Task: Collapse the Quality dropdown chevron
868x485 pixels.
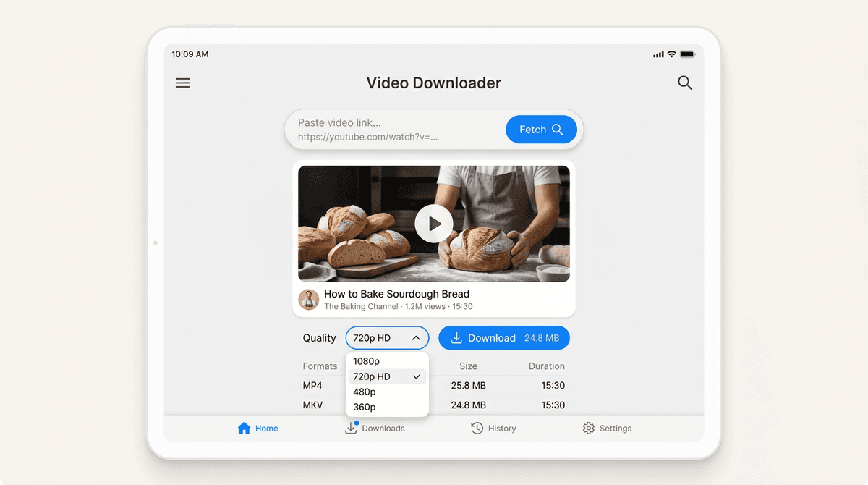Action: click(417, 337)
